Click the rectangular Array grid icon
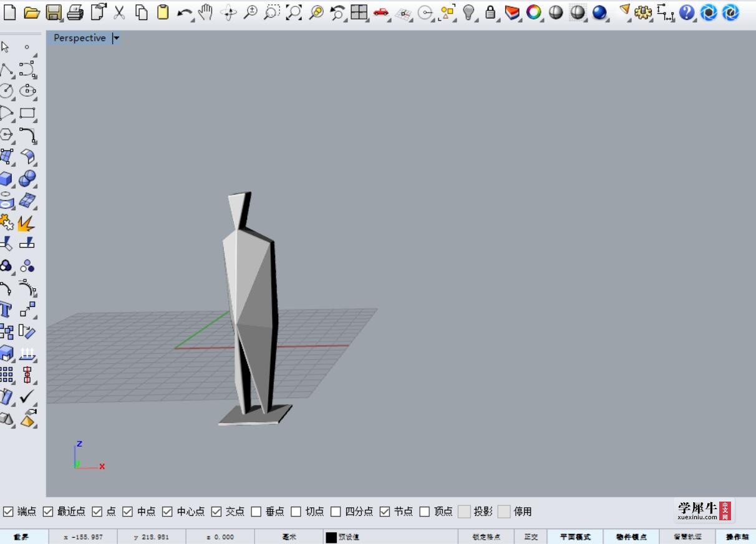This screenshot has height=544, width=756. pyautogui.click(x=6, y=374)
